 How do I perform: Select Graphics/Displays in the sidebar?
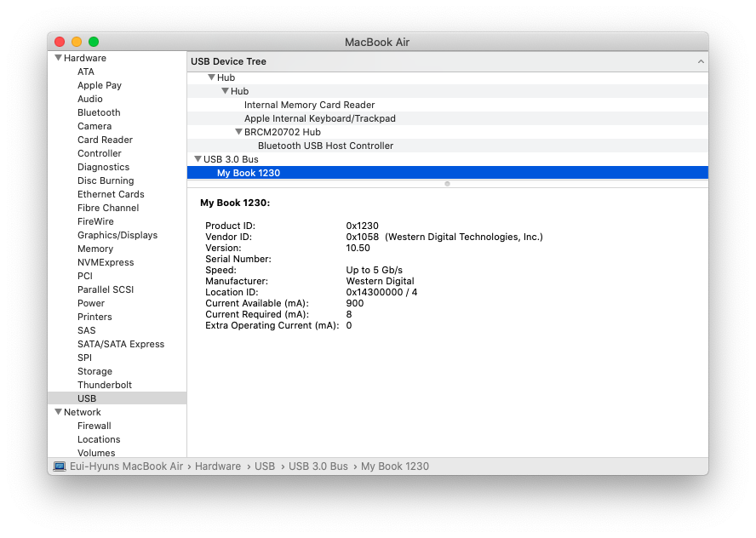[x=117, y=235]
